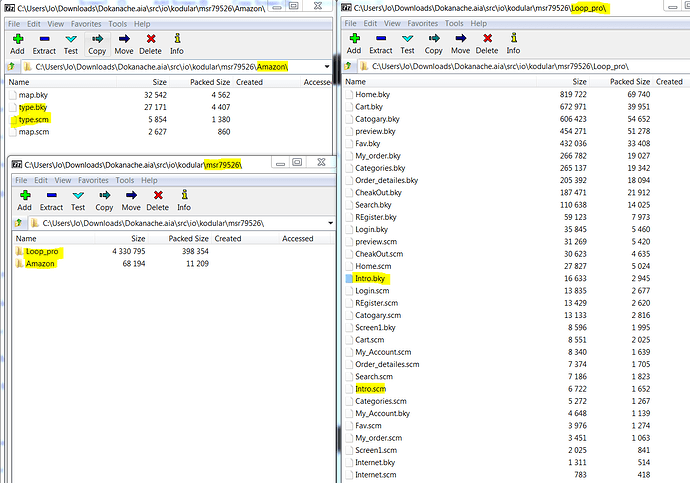
Task: Click Copy icon in the Amazon window
Action: [x=97, y=37]
